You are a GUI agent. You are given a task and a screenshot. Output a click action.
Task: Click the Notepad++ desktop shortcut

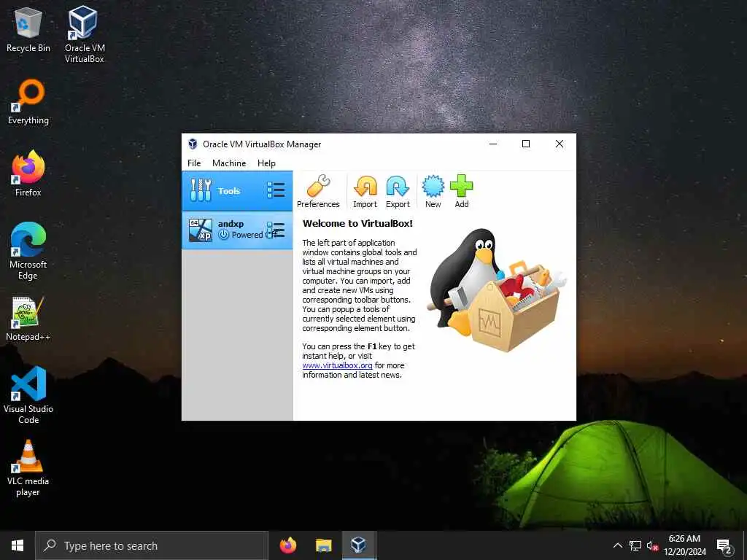pyautogui.click(x=28, y=319)
